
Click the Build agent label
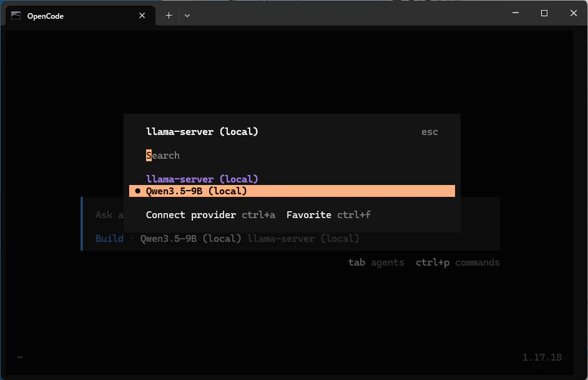pos(109,239)
